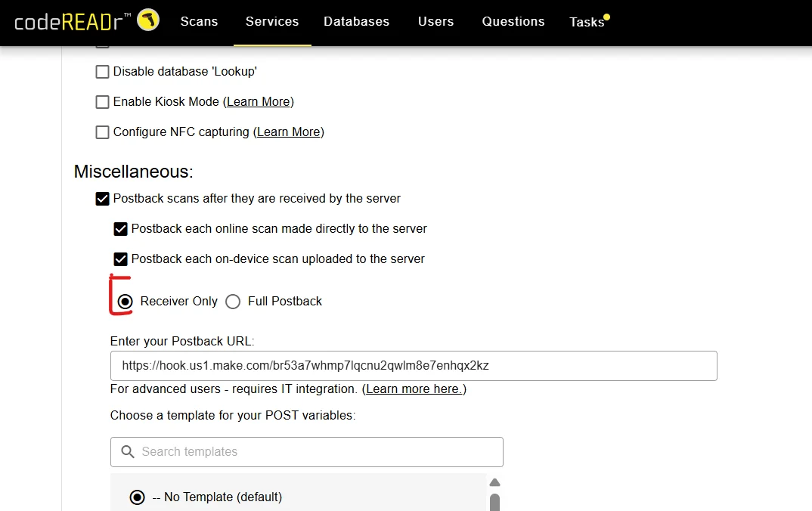The width and height of the screenshot is (812, 511).
Task: Tick the Enable Kiosk Mode checkbox
Action: (103, 102)
